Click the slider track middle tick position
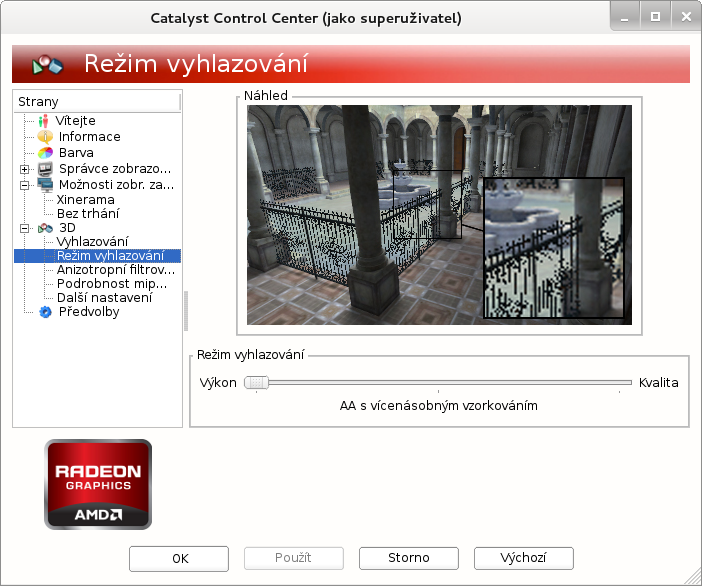702x586 pixels. [x=438, y=382]
